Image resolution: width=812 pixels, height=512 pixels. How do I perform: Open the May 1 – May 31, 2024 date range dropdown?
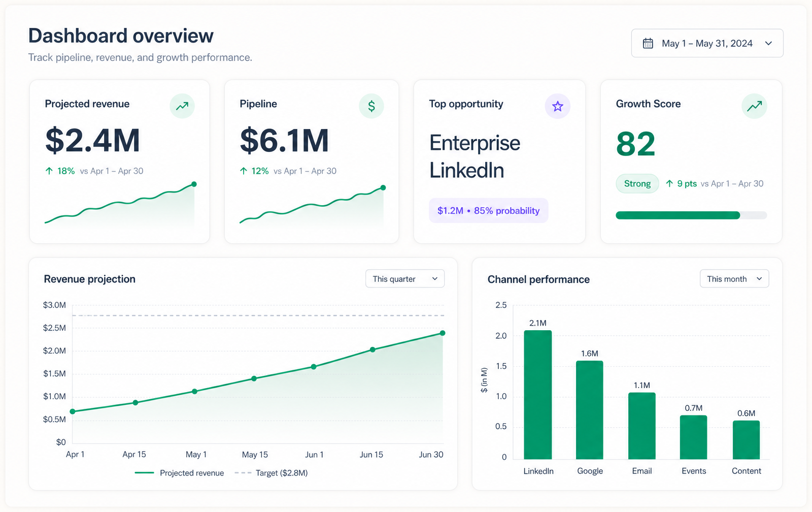(707, 43)
